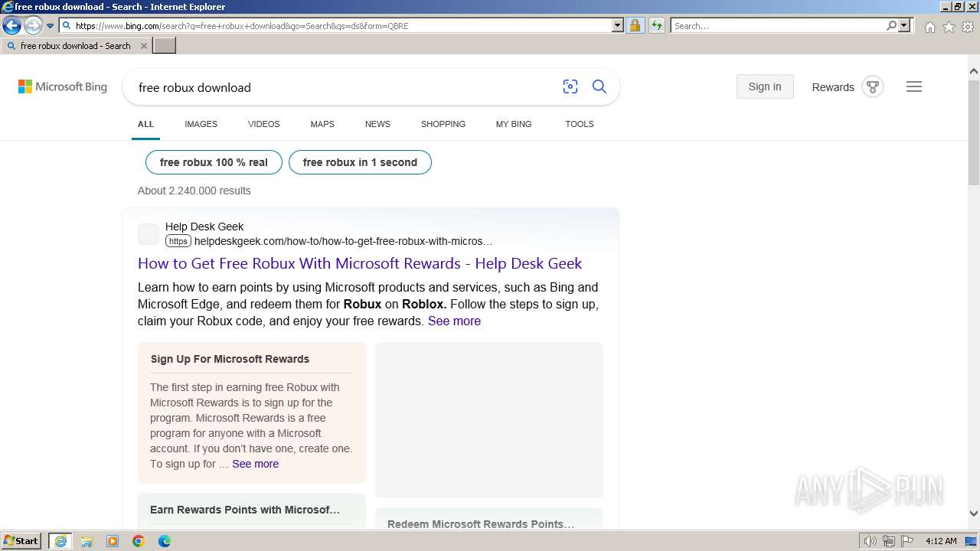This screenshot has width=980, height=551.
Task: Open the TOOLS filter menu
Action: tap(580, 124)
